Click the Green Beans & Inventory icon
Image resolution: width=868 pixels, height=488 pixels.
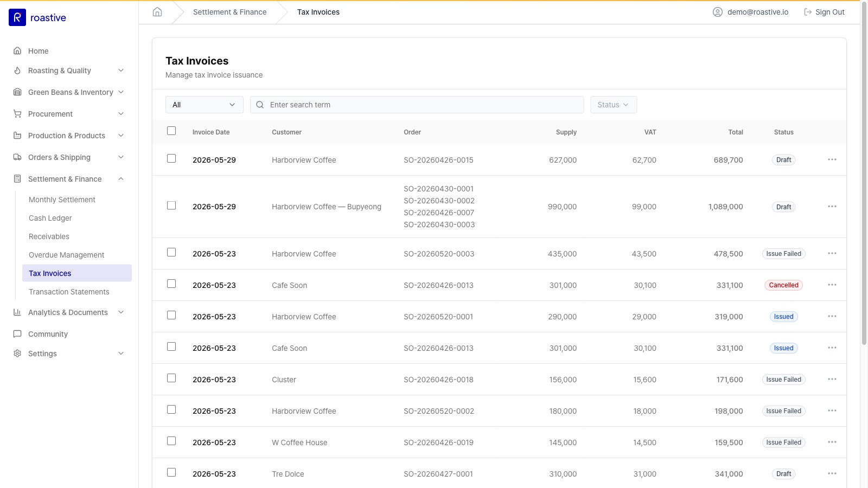(17, 92)
